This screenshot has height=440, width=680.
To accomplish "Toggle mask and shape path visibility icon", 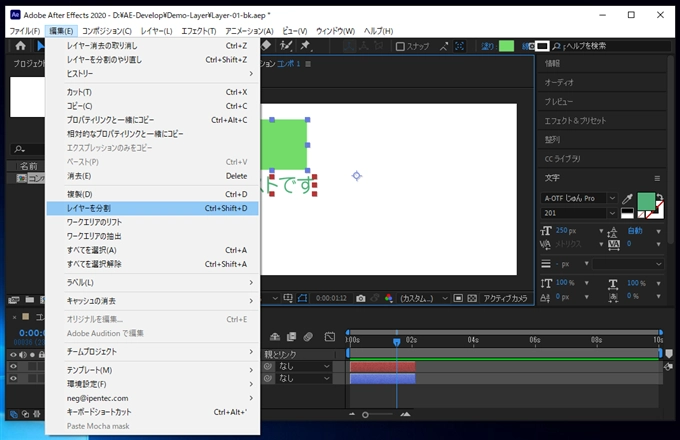I will [302, 298].
